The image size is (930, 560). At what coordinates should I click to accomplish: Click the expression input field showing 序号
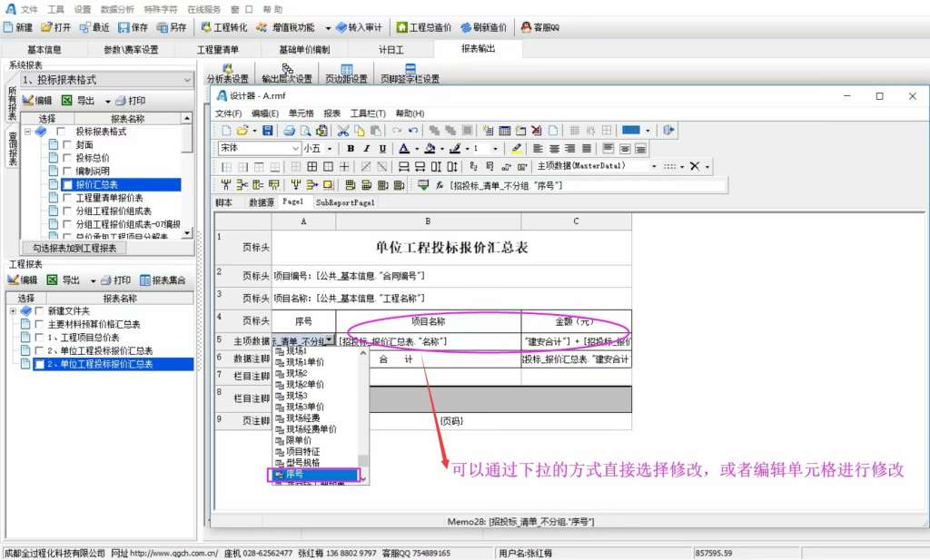588,185
